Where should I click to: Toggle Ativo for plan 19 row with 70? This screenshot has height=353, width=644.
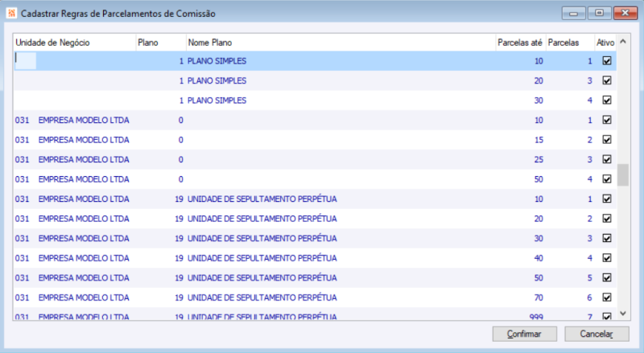pos(607,298)
